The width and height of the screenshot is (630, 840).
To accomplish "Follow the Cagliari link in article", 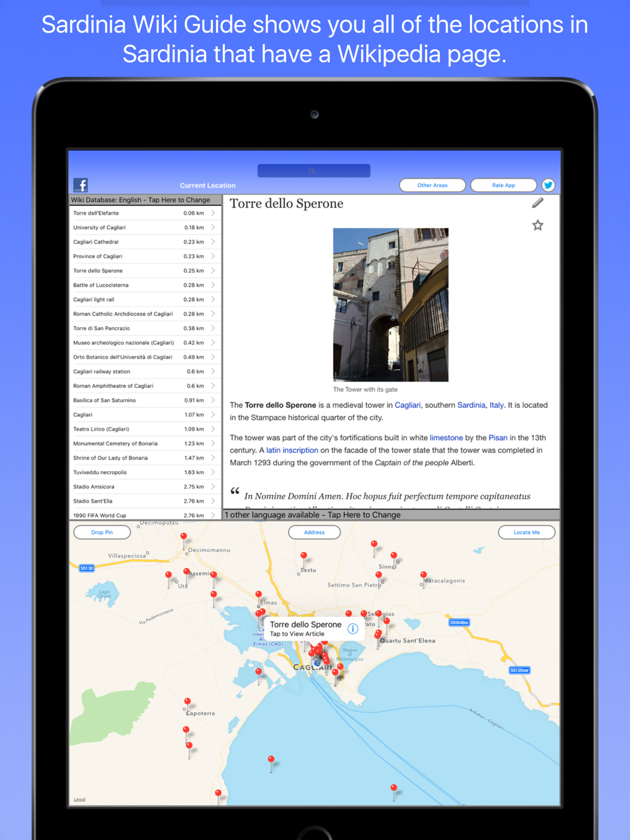I will 408,405.
